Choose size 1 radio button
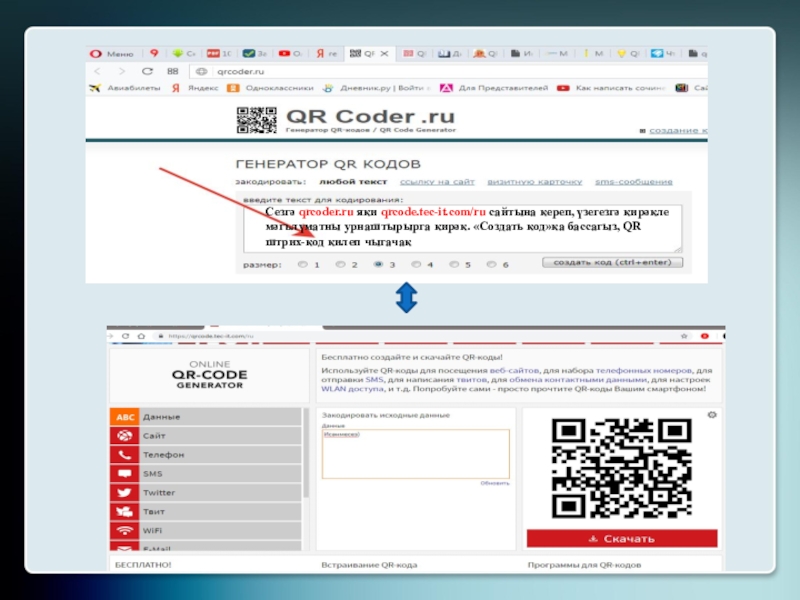 [303, 264]
